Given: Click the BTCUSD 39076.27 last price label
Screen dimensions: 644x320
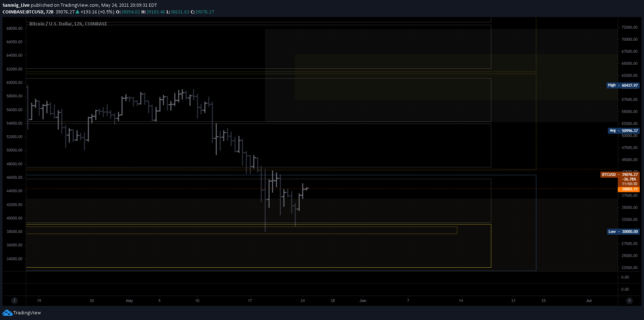Looking at the screenshot, I should coord(620,175).
